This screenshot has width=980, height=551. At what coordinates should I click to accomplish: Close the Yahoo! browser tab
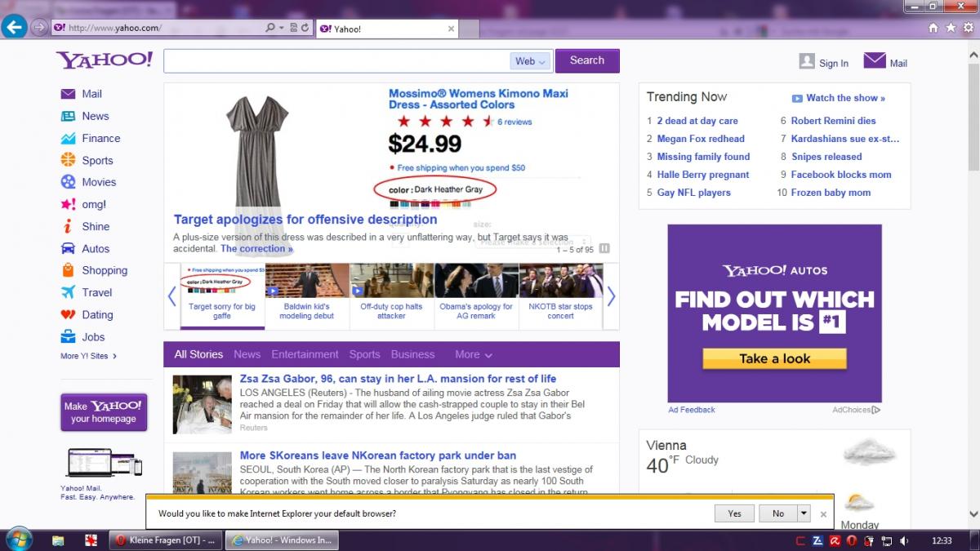tap(451, 29)
